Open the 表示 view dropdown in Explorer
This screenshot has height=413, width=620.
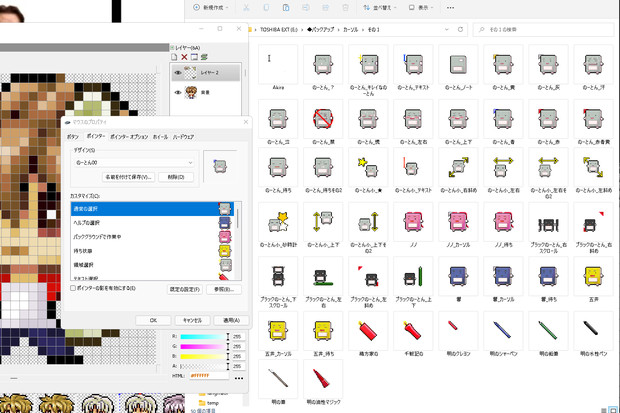point(421,8)
